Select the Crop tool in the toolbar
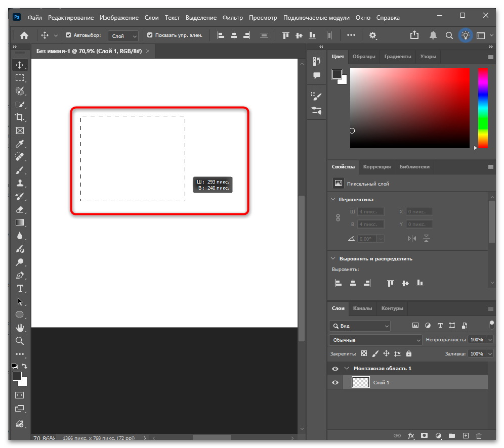Screen dimensions: 504x448 point(20,117)
